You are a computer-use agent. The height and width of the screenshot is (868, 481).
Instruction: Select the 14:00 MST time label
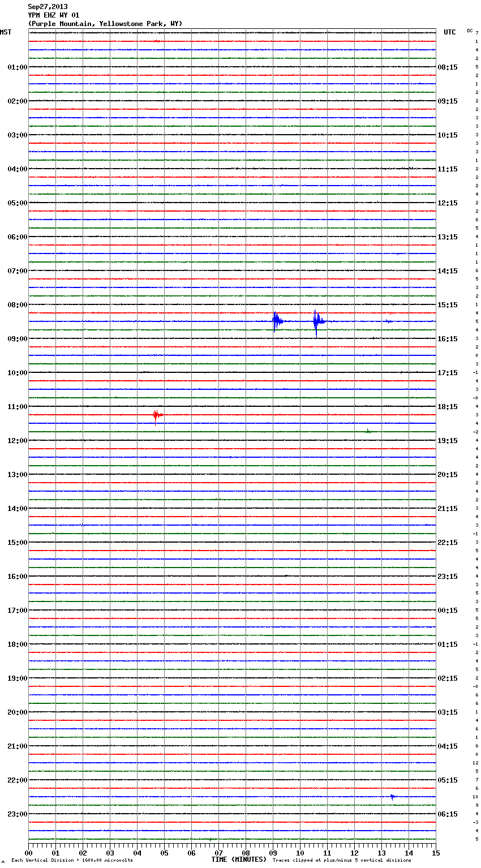coord(17,509)
